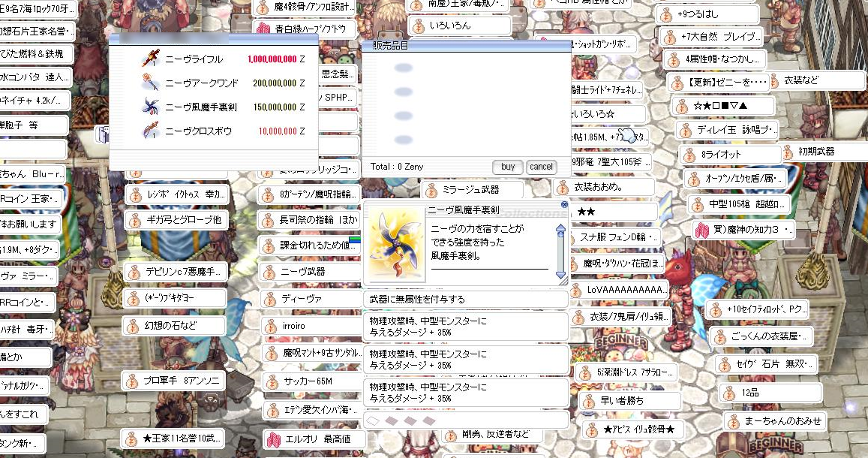Screen dimensions: 868x458
Task: Open the サッカー65M vending shop bag icon
Action: click(269, 381)
